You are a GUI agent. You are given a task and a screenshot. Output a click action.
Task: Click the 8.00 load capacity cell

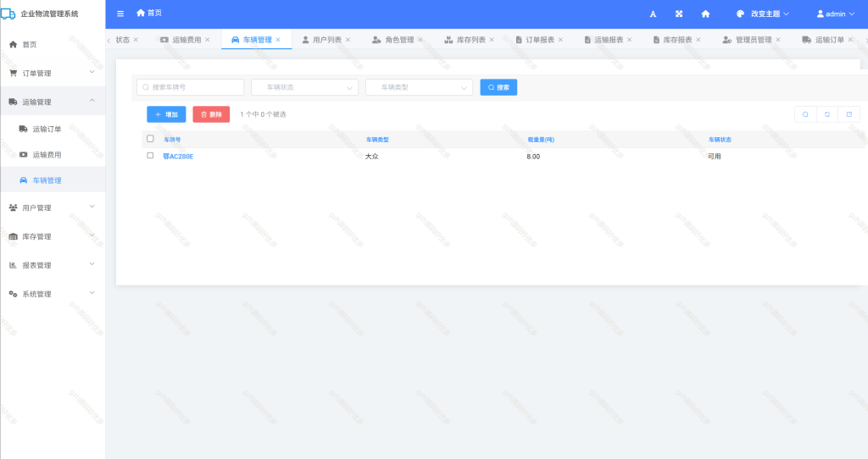(533, 157)
